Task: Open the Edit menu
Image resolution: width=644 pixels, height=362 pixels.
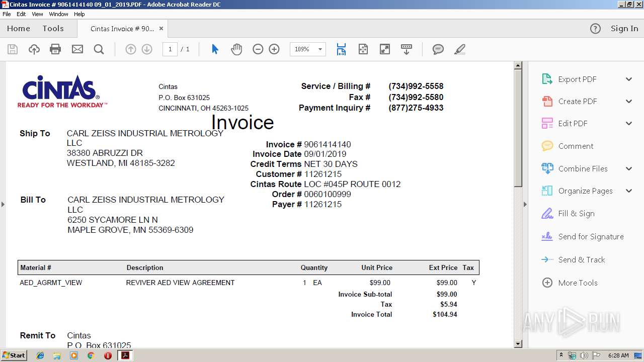Action: (x=21, y=14)
